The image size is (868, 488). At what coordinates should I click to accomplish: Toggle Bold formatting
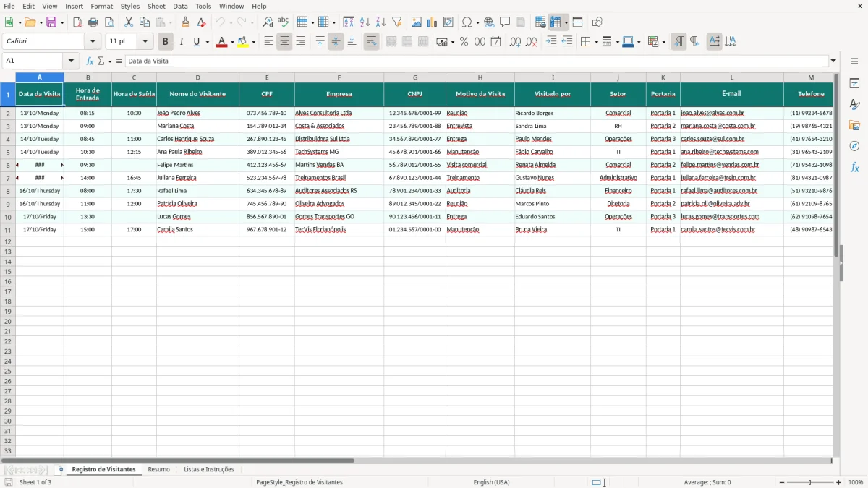[165, 42]
